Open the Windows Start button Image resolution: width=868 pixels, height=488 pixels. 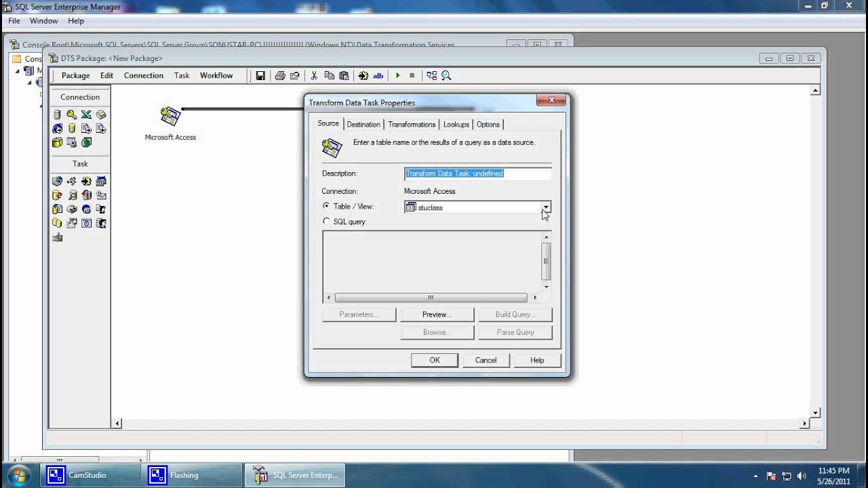click(x=20, y=475)
